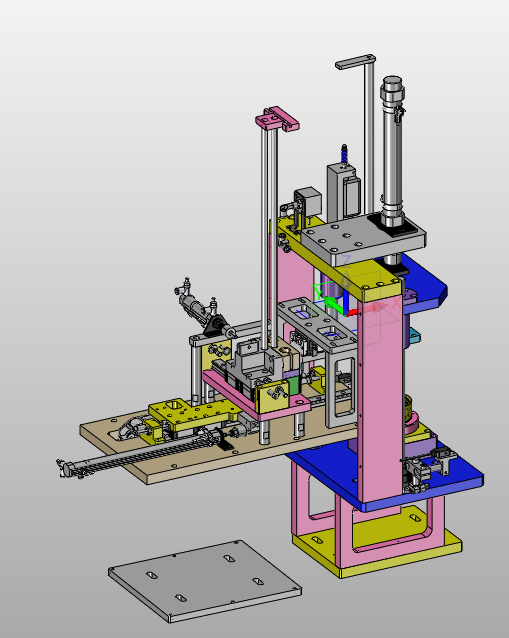Image resolution: width=509 pixels, height=638 pixels.
Task: Select the detached gray base plate with slots
Action: (x=205, y=582)
